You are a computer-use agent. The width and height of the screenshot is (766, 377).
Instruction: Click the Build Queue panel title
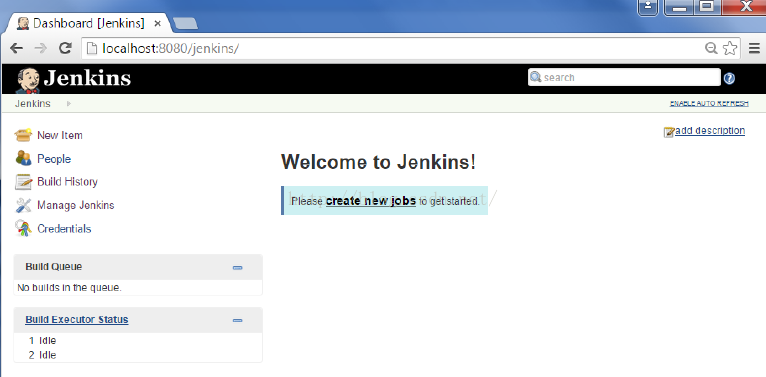54,267
